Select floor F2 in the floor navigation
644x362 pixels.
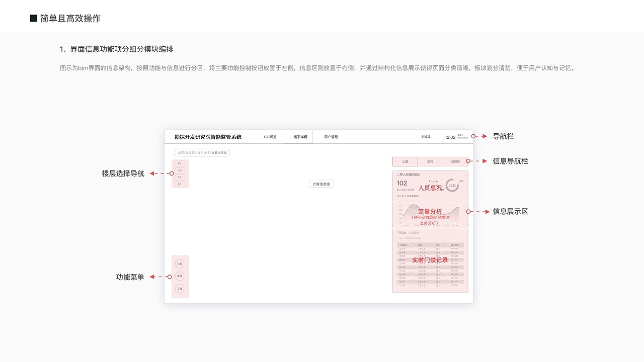point(180,177)
